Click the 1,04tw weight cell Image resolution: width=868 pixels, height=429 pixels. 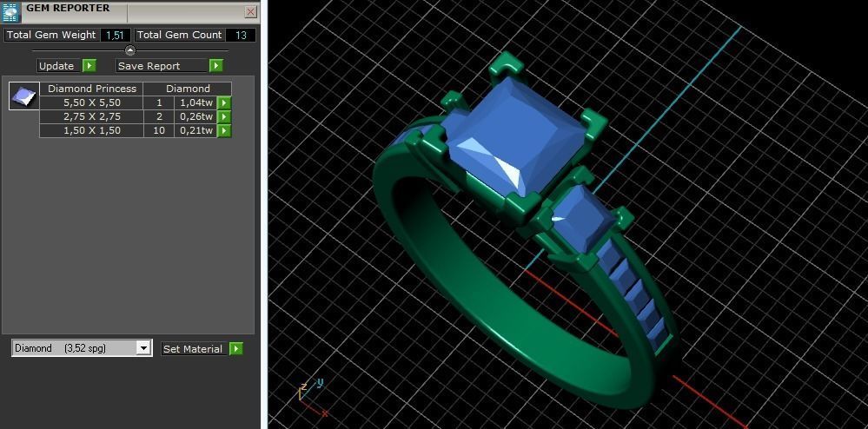(x=196, y=102)
